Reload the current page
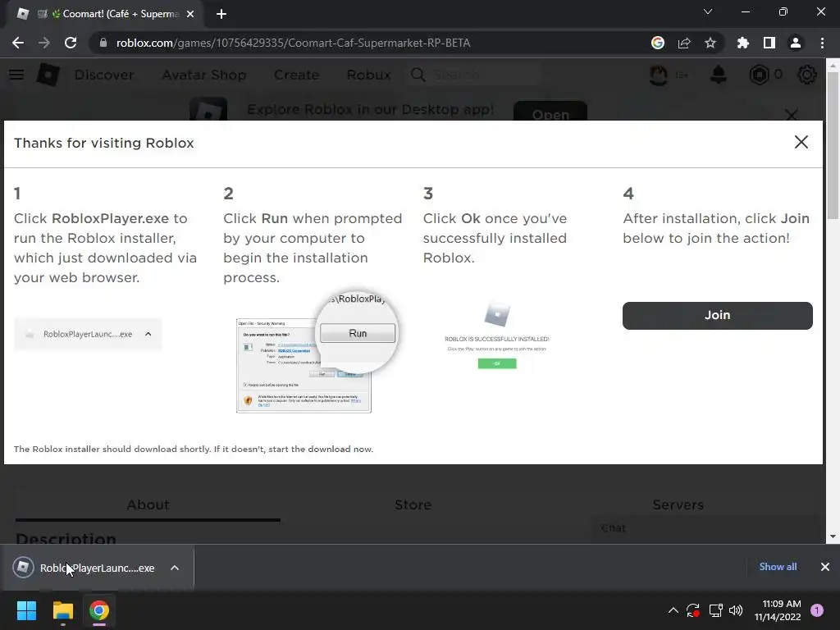 tap(71, 43)
